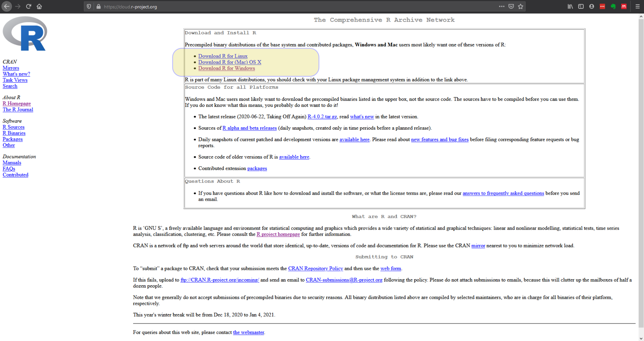Open Manuals under Documentation
This screenshot has width=644, height=341.
point(12,163)
